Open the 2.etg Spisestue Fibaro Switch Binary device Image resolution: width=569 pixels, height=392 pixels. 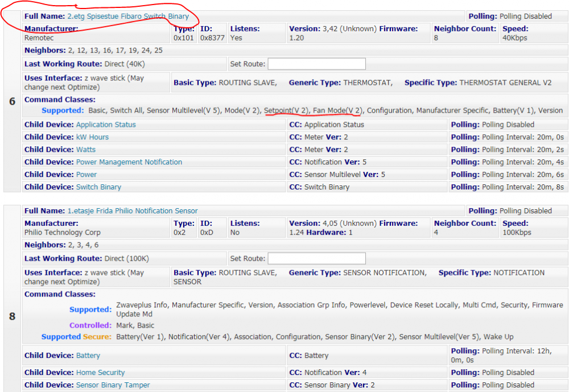[x=128, y=16]
